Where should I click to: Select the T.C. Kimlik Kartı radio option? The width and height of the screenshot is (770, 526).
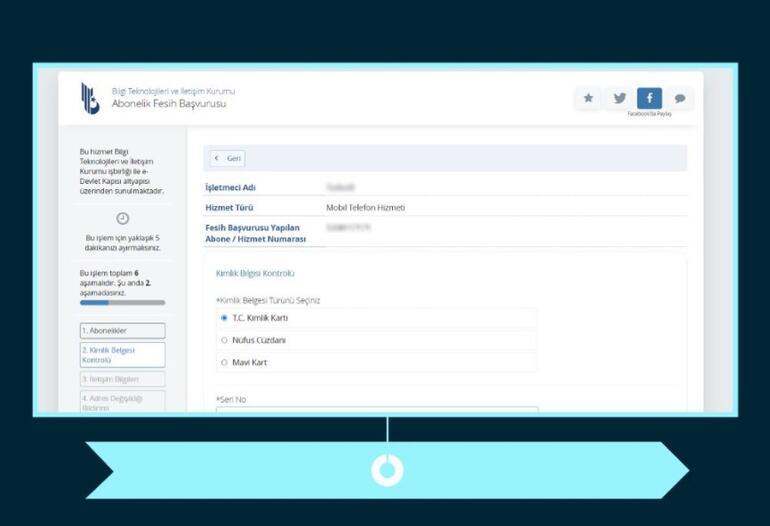point(224,318)
